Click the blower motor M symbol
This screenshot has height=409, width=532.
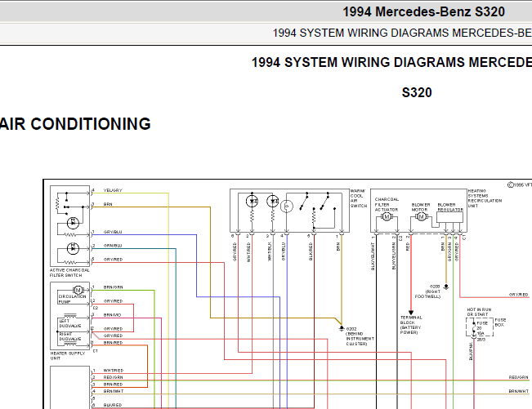[421, 216]
